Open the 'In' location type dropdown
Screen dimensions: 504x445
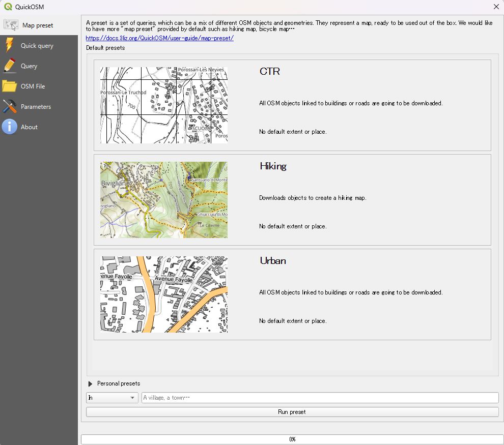(x=112, y=398)
